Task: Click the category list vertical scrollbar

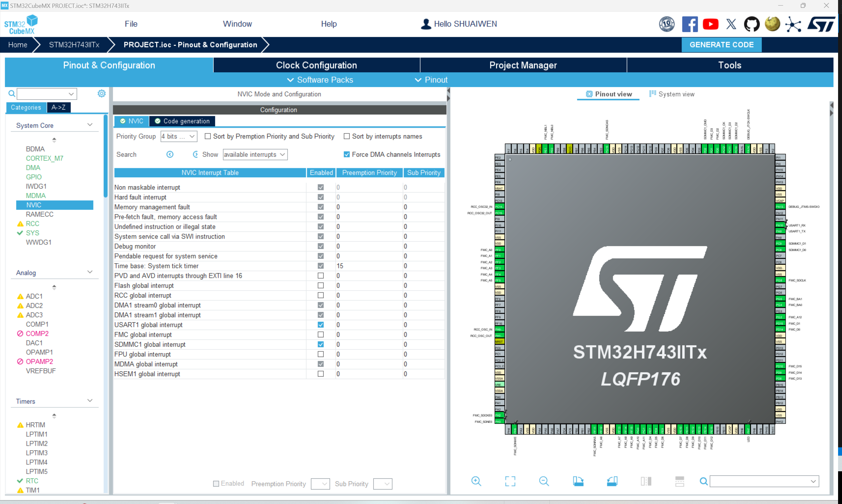Action: click(106, 156)
